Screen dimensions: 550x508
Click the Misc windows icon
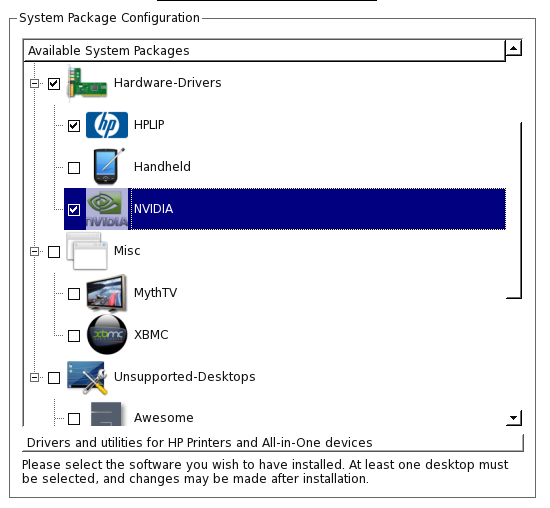tap(87, 251)
